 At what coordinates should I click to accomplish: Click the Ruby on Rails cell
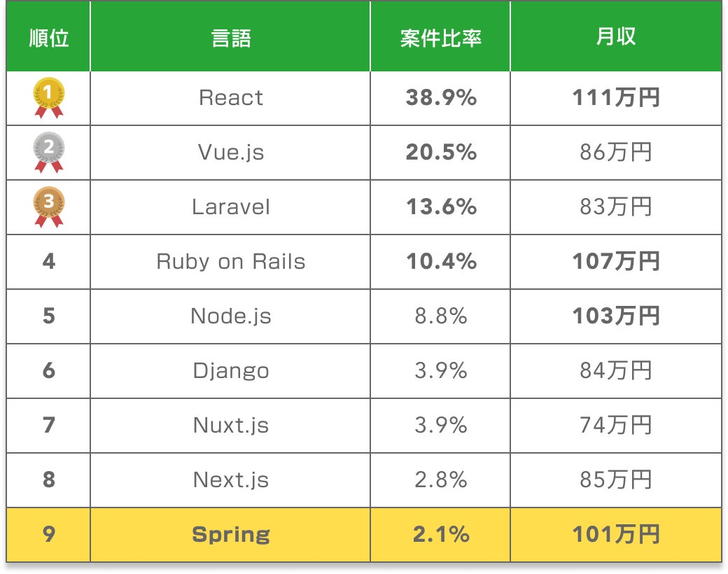(231, 262)
